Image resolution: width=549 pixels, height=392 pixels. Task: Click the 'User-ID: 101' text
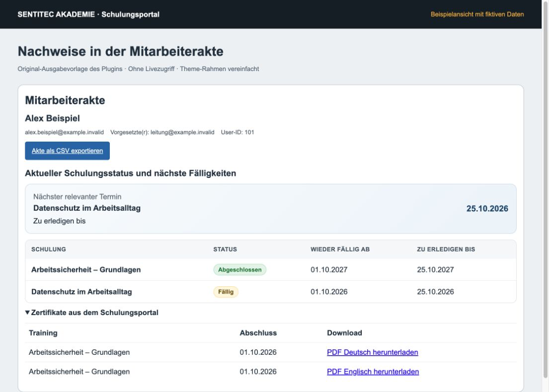coord(237,132)
